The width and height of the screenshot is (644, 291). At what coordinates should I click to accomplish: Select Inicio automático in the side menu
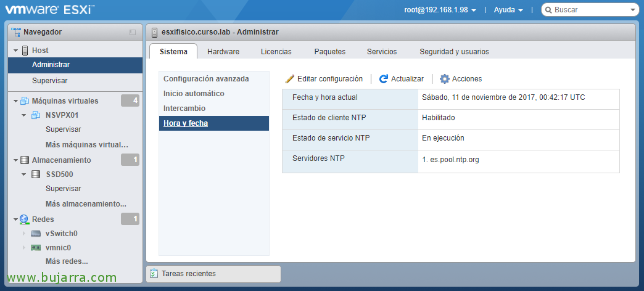tap(214, 93)
